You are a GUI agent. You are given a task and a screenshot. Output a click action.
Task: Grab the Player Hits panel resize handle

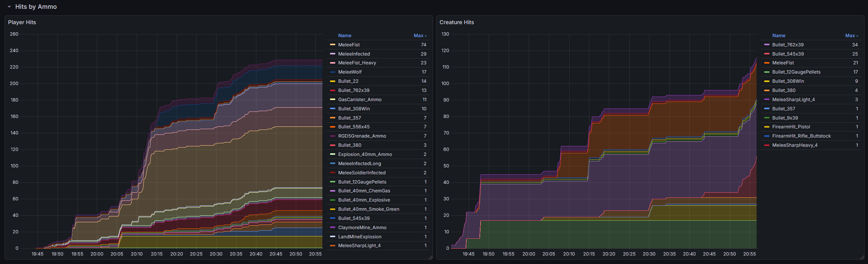pyautogui.click(x=430, y=257)
